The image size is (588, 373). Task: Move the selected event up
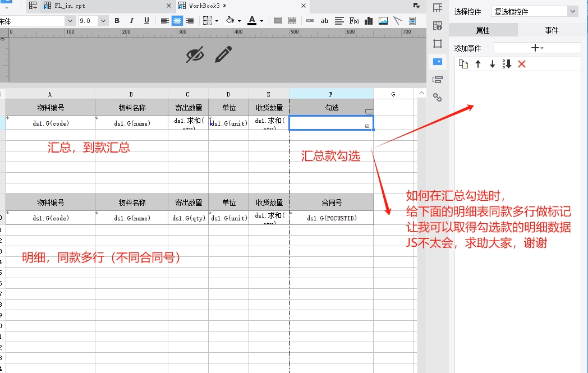(x=478, y=64)
